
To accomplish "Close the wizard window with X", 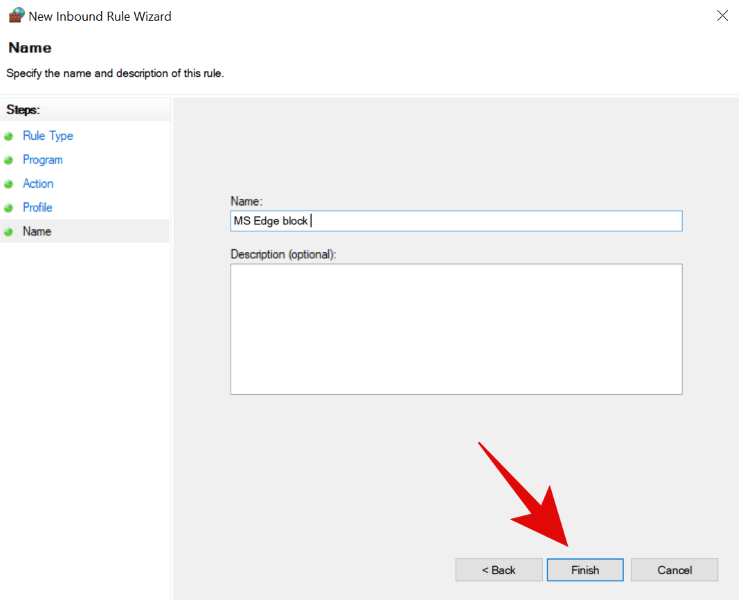I will (x=722, y=16).
